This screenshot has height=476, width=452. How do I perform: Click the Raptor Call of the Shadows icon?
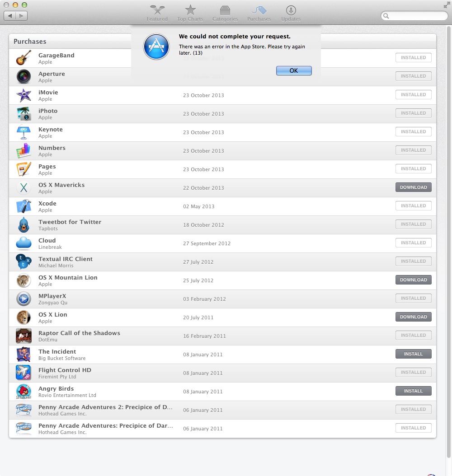coord(24,336)
